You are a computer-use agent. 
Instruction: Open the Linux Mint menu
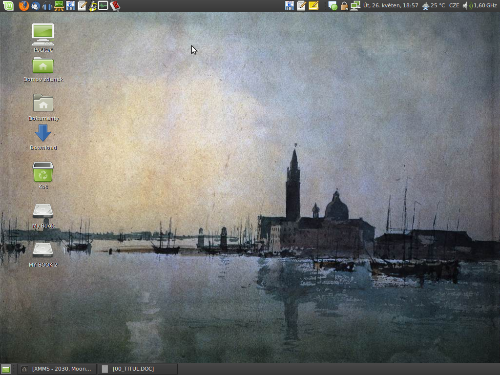point(8,6)
